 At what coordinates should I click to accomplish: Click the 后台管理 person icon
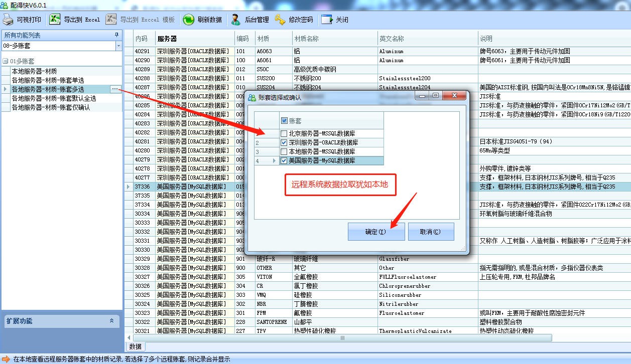235,20
